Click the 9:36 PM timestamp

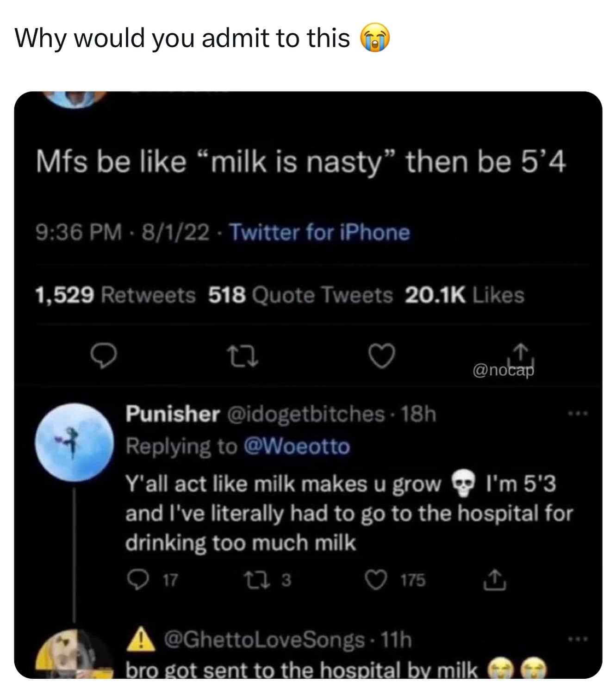click(x=79, y=232)
